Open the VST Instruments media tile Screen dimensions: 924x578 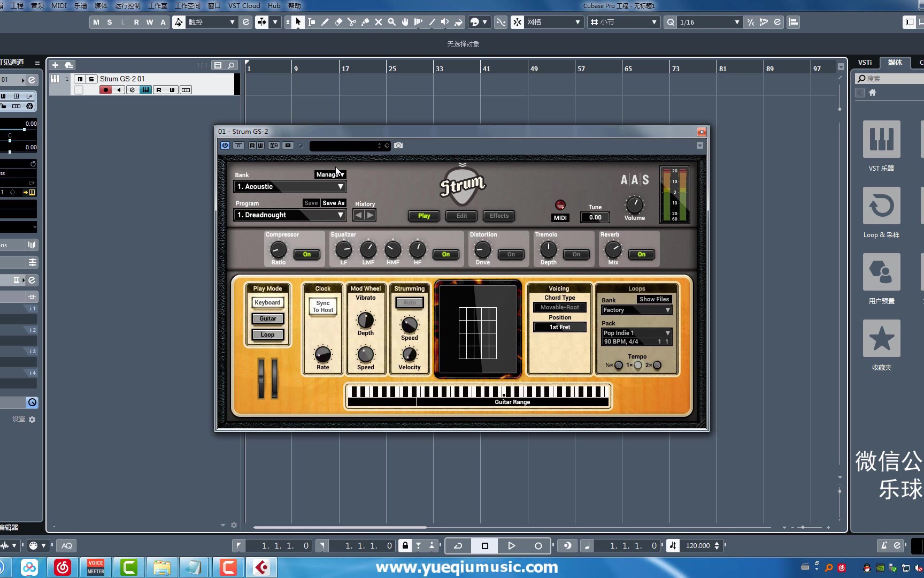(881, 139)
